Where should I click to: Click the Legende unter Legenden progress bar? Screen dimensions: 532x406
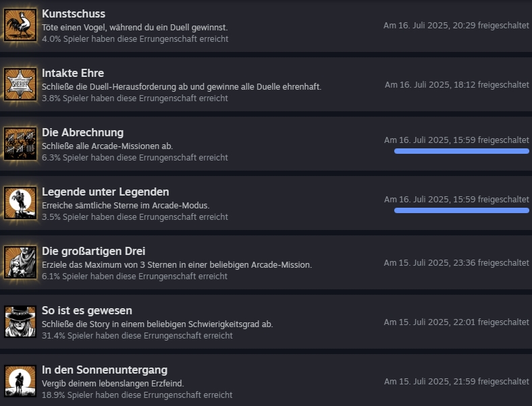pos(461,210)
